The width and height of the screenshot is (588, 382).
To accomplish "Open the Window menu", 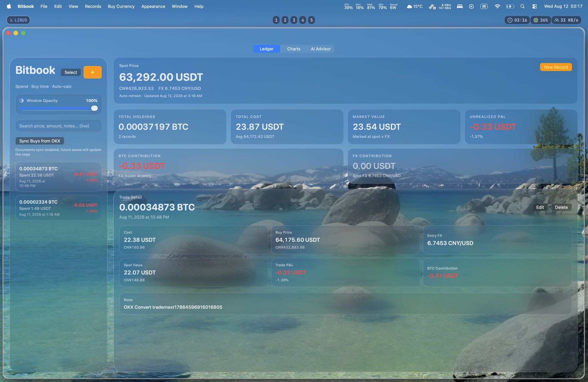I will tap(180, 6).
